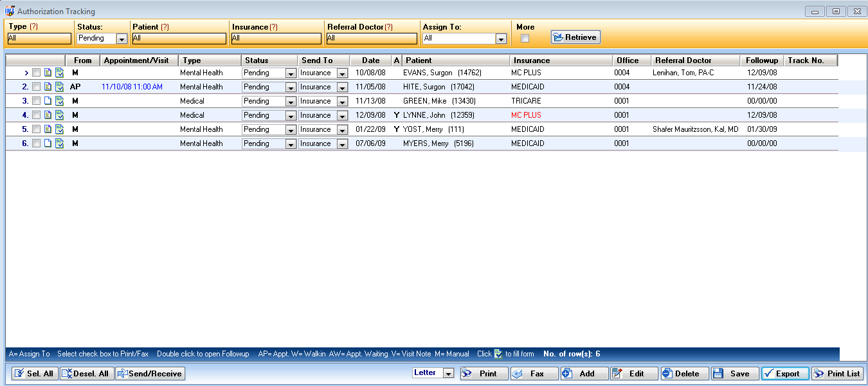Select the Lenihan, Tom, PA-C cell
Viewport: 868px width, 386px height.
683,73
